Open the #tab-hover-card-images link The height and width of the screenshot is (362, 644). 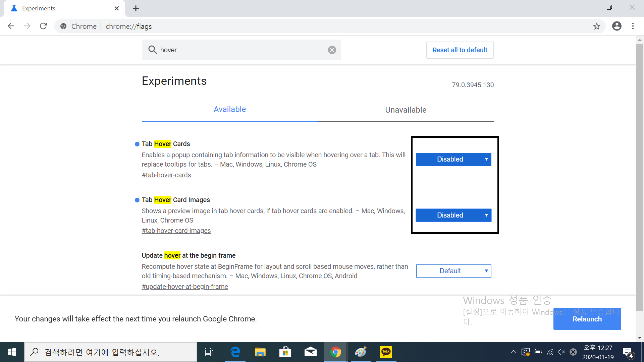(176, 231)
